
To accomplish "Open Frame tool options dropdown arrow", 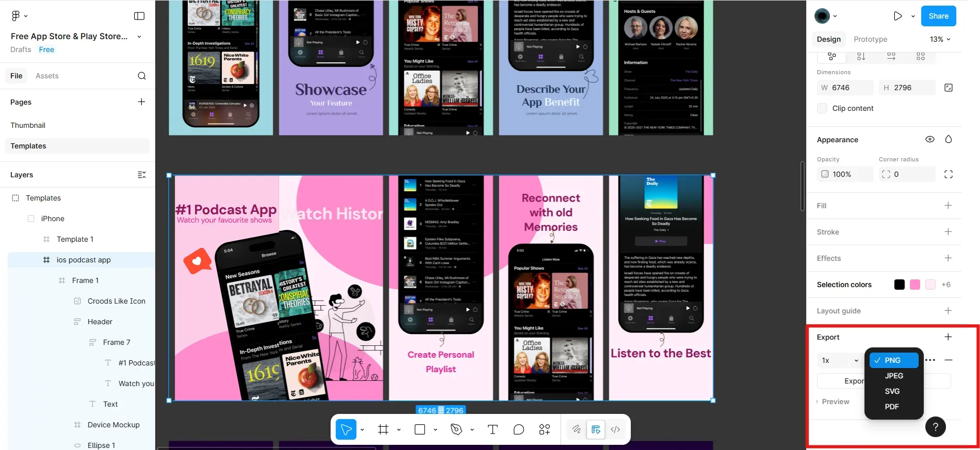I will click(399, 429).
